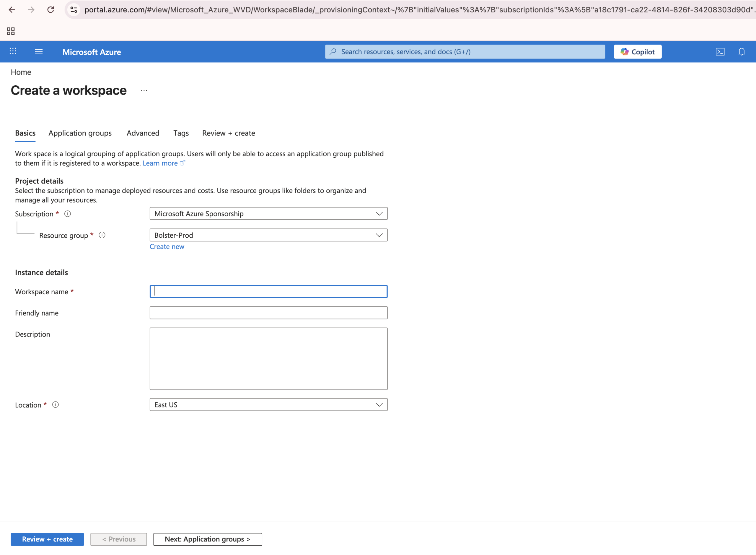756x555 pixels.
Task: Open the Azure portal hamburger menu
Action: [x=39, y=52]
